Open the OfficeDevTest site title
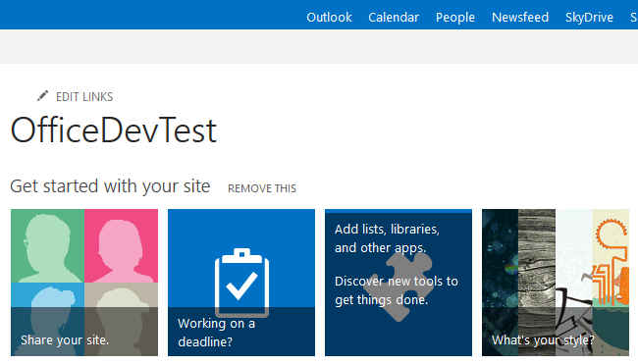The image size is (638, 364). coord(114,130)
